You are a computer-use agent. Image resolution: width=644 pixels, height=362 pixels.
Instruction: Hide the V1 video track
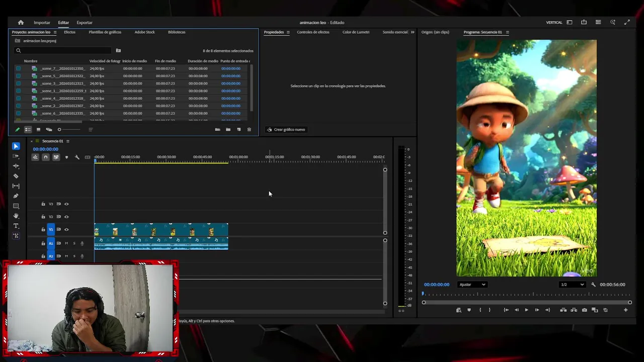(x=66, y=230)
